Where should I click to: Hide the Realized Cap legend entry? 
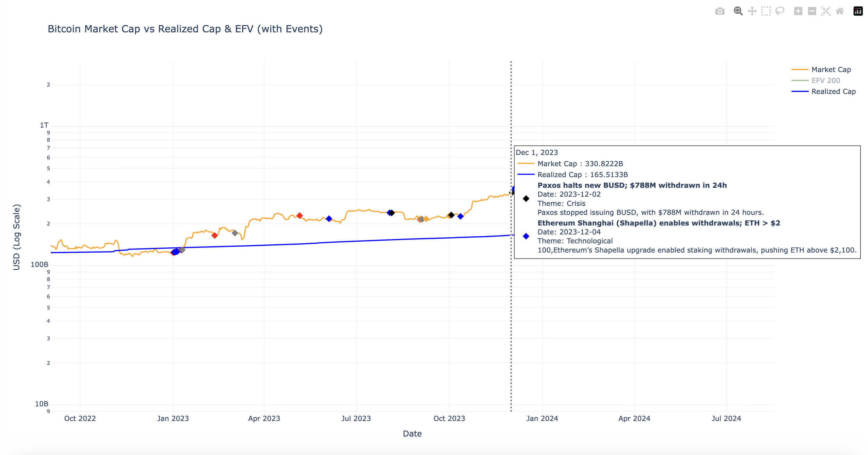point(833,92)
